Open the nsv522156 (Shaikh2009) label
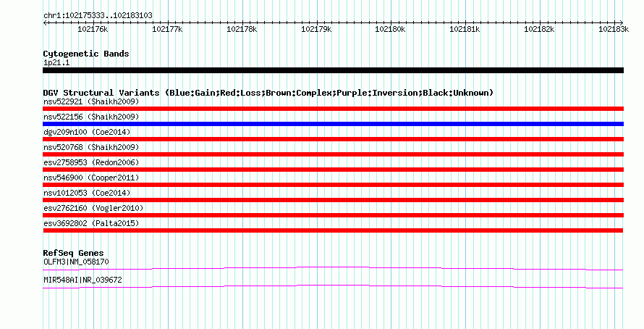 point(91,117)
